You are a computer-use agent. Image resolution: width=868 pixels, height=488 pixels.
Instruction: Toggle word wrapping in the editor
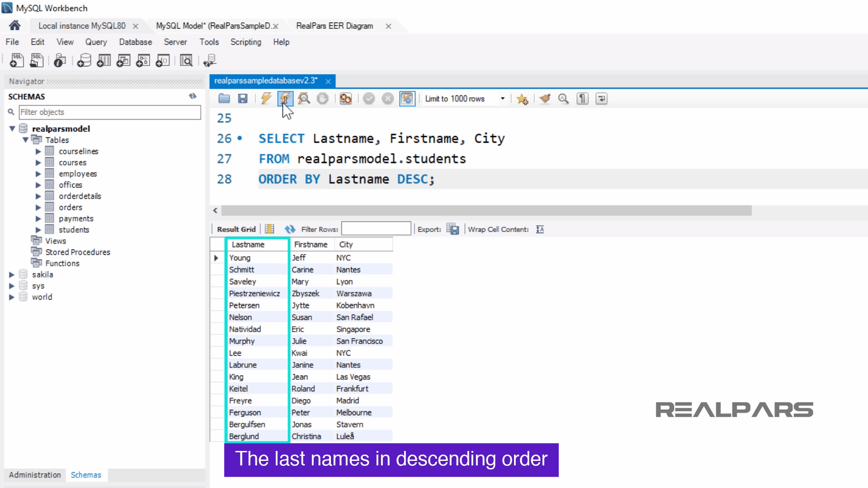(601, 99)
